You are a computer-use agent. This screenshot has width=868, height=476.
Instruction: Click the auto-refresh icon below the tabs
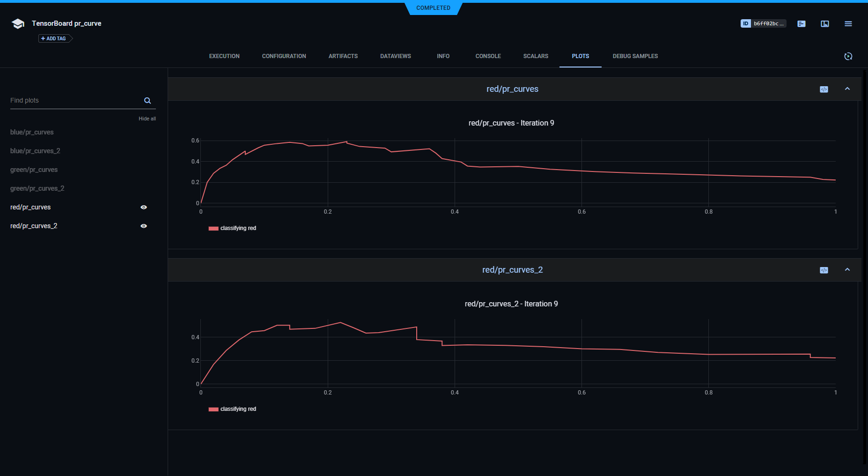tap(848, 56)
